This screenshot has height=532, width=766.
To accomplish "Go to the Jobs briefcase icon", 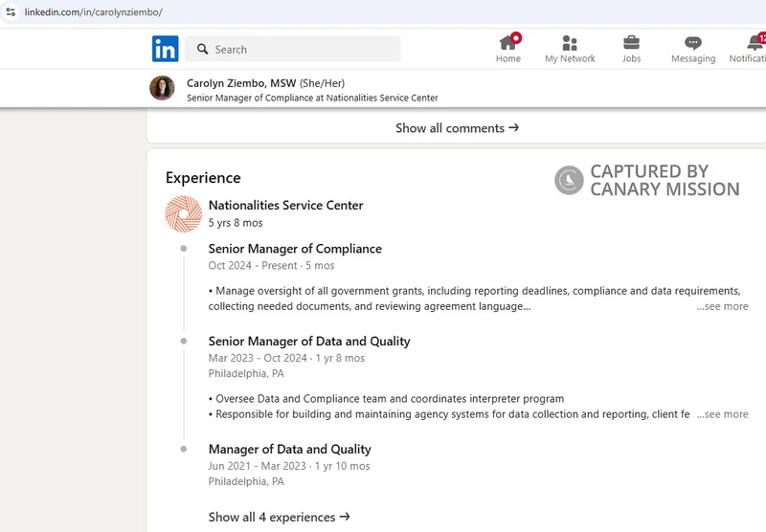I will click(631, 43).
